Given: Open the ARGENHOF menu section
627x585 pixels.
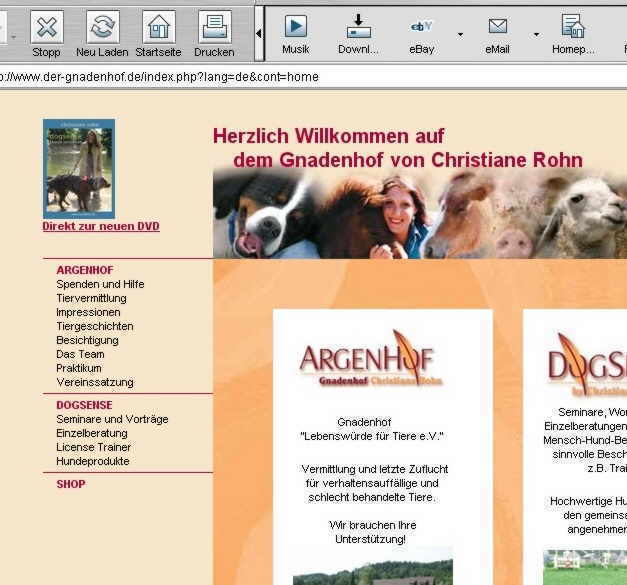Looking at the screenshot, I should pyautogui.click(x=85, y=270).
